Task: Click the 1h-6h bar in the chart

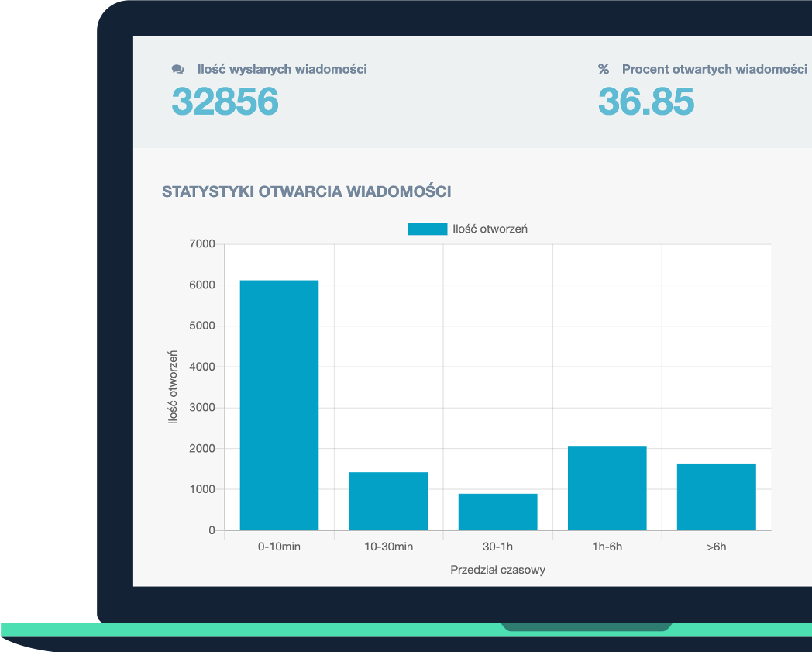Action: tap(607, 488)
